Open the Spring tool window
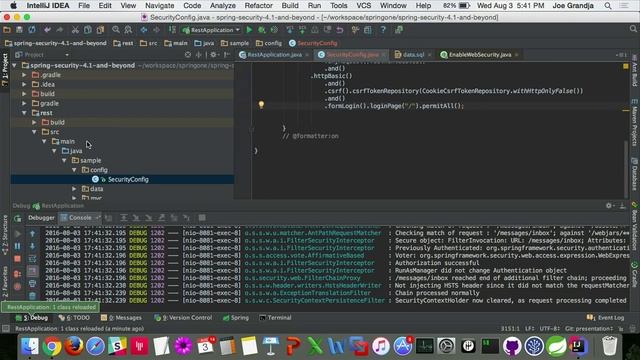This screenshot has width=640, height=360. click(x=236, y=318)
